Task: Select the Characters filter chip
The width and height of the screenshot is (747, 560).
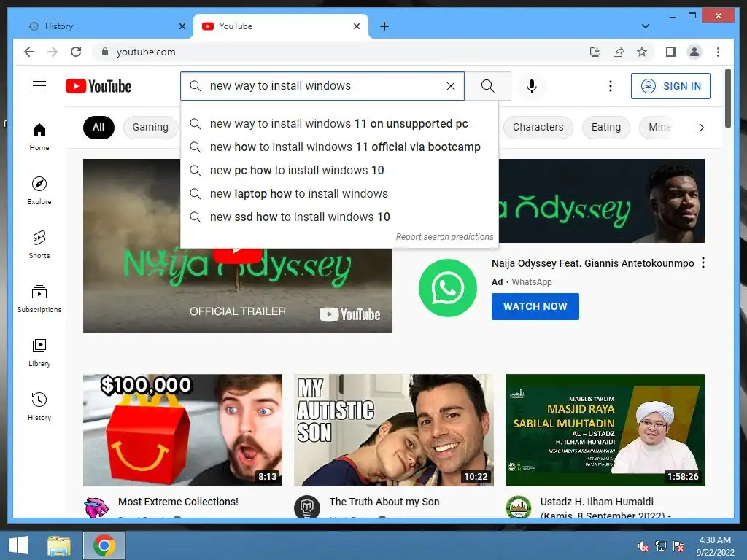Action: click(538, 127)
